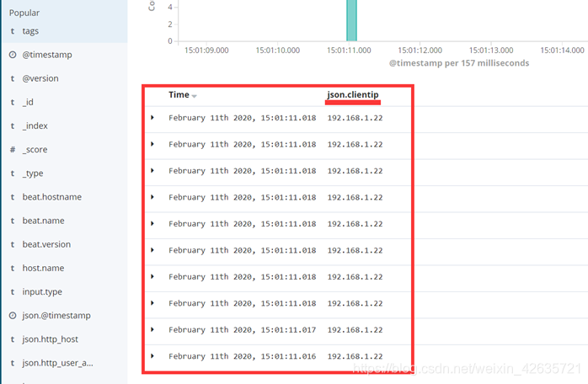
Task: Select the truncated json.http_user_a... field
Action: (x=58, y=363)
